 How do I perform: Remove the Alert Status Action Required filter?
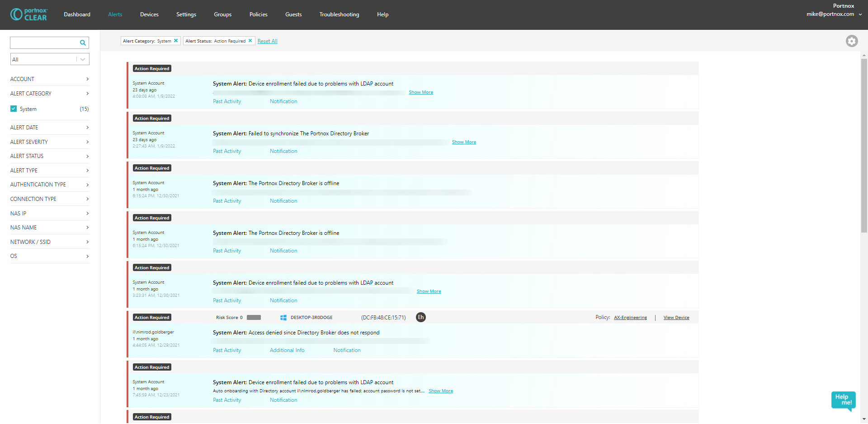250,41
